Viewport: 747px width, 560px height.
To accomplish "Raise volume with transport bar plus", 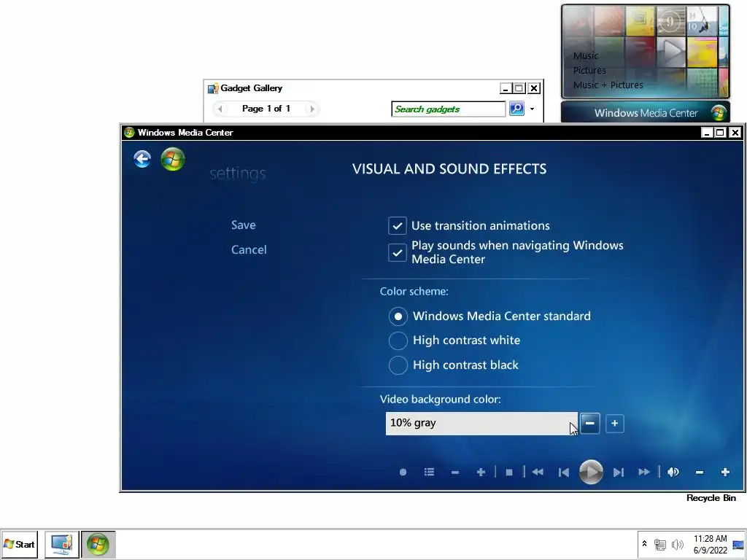I will tap(725, 472).
